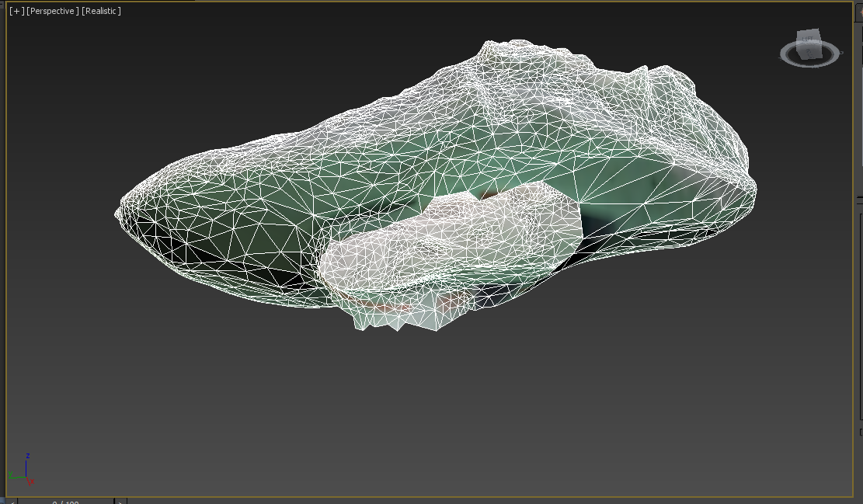The width and height of the screenshot is (863, 504).
Task: Open the Realistic shading mode menu
Action: (101, 11)
